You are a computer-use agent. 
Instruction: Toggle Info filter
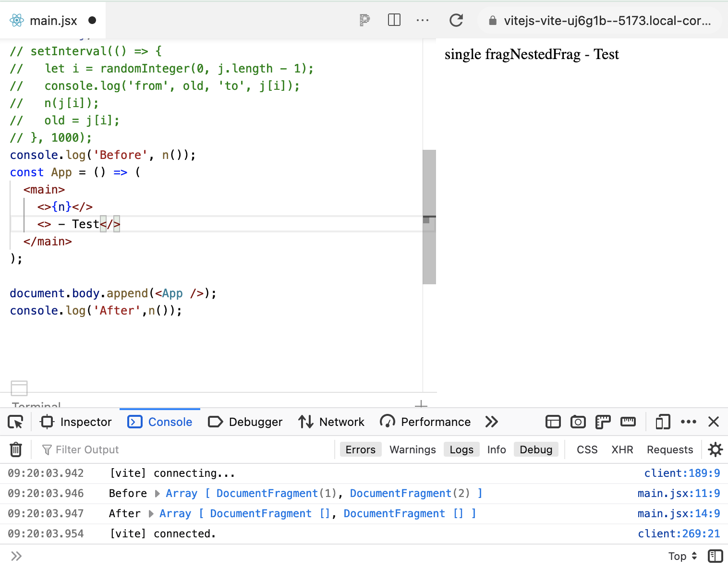tap(497, 449)
